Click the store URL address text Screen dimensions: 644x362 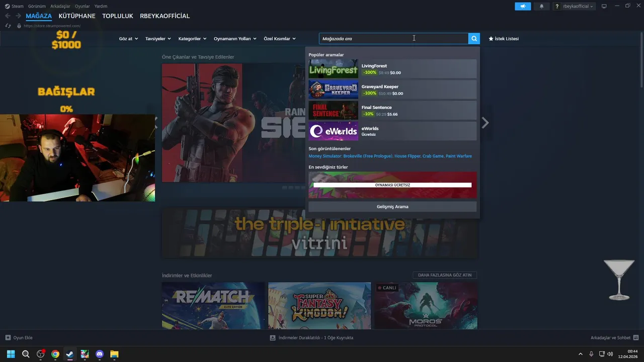tap(52, 26)
